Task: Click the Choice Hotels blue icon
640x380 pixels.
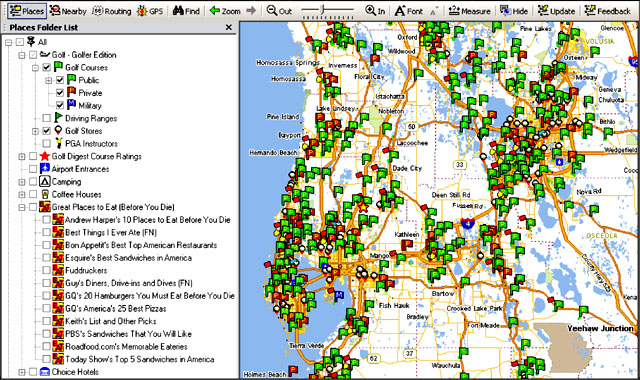Action: pyautogui.click(x=45, y=372)
